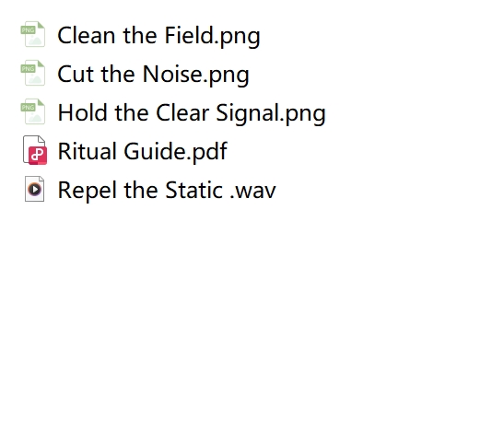This screenshot has width=504, height=443.
Task: Click the word Signal in the third filename
Action: click(248, 113)
